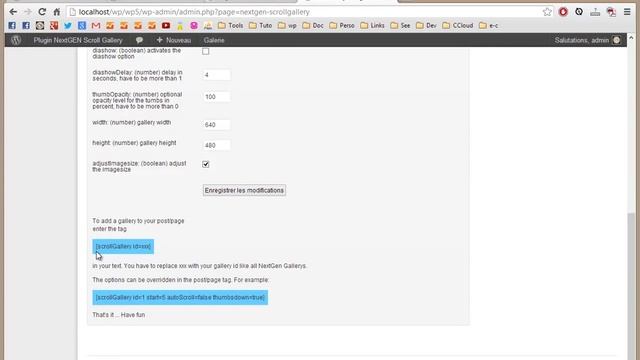640x360 pixels.
Task: Open the e-c bookmarks folder
Action: tap(489, 25)
